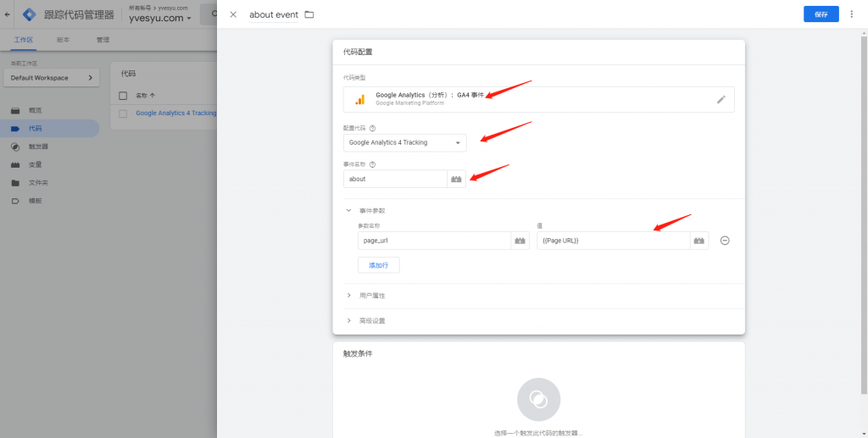Open help icon next to 配置代码
Screen dimensions: 868x438
pyautogui.click(x=372, y=128)
